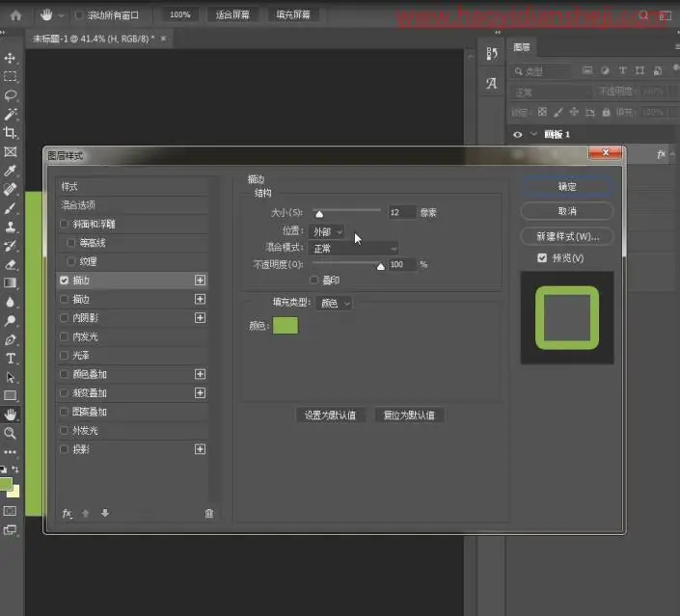The height and width of the screenshot is (616, 680).
Task: Filter layers by type layers (T icon)
Action: point(622,70)
